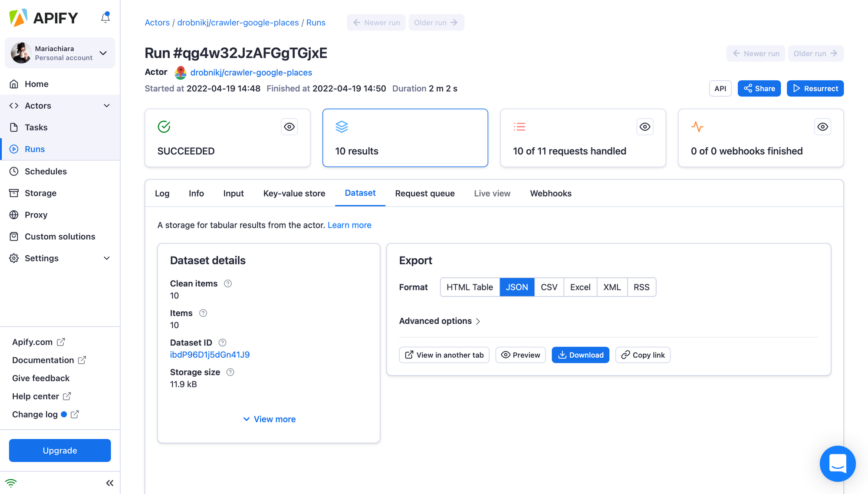Click the crawler-google-places actor icon

[181, 72]
